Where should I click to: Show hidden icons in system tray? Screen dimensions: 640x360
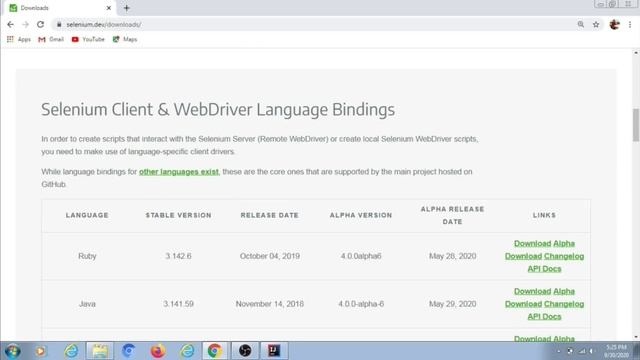559,351
